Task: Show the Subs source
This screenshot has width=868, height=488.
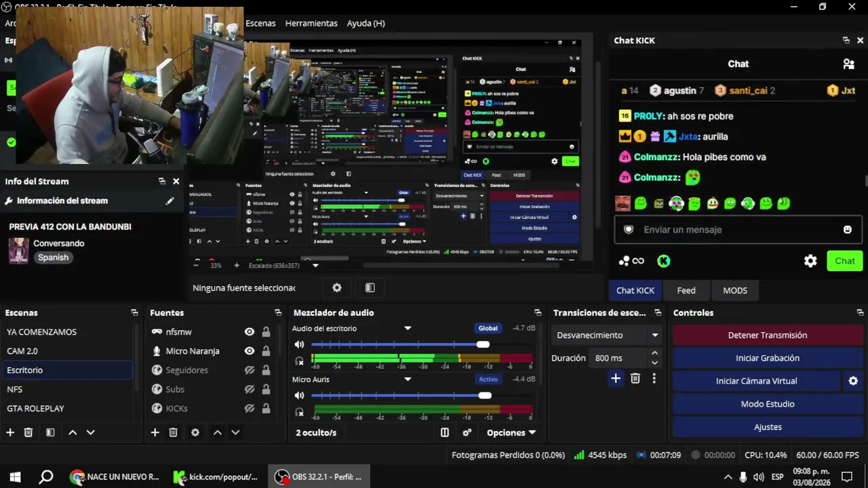Action: (x=250, y=389)
